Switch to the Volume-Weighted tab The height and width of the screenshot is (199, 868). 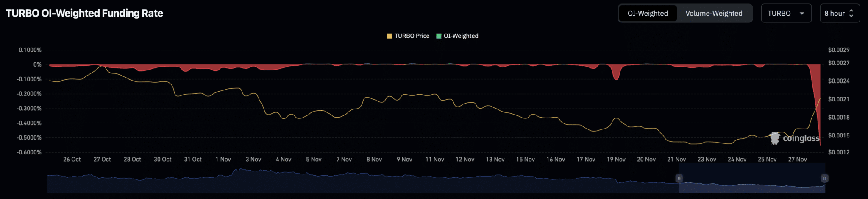(714, 13)
